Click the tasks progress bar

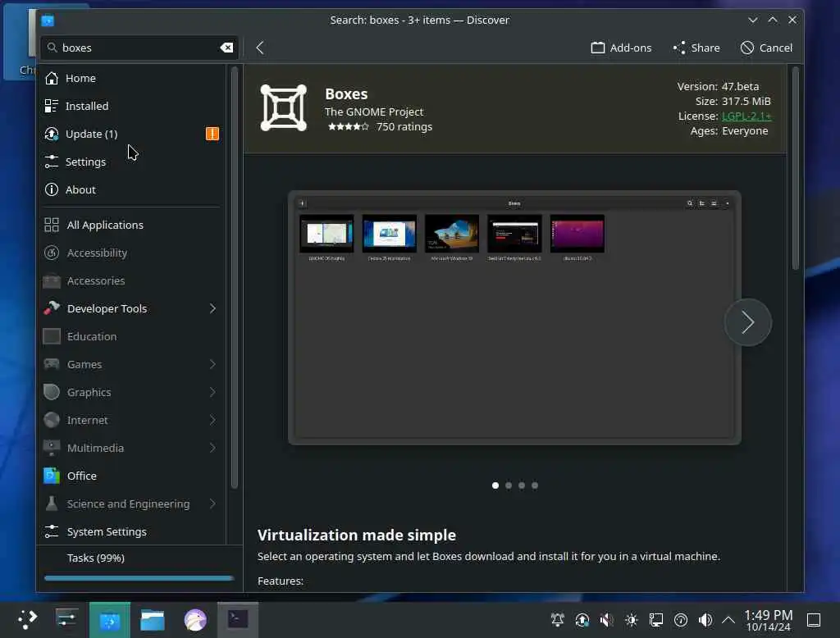click(139, 578)
